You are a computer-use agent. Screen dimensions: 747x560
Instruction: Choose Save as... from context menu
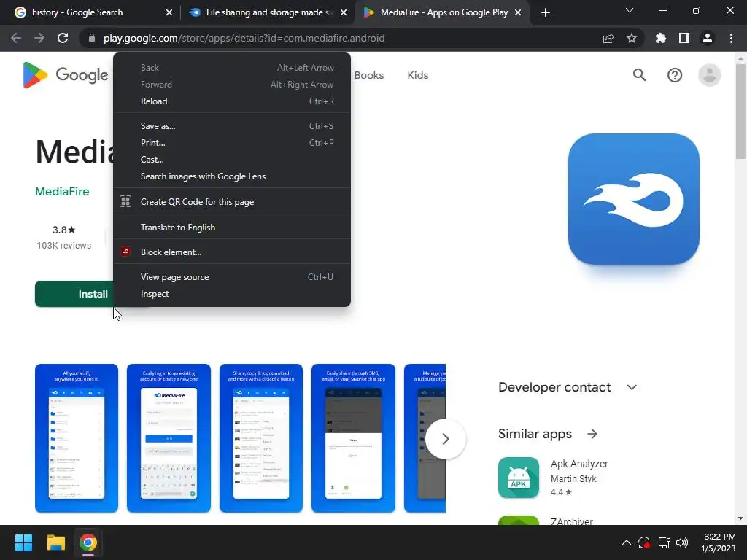[x=232, y=125]
